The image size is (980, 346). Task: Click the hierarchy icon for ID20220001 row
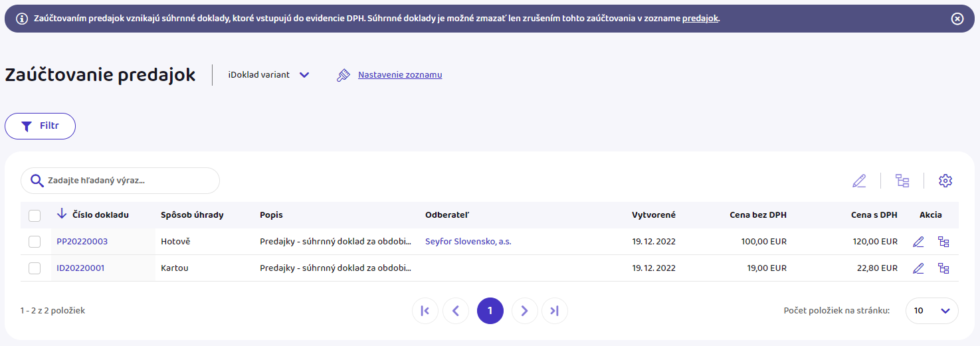[x=943, y=268]
